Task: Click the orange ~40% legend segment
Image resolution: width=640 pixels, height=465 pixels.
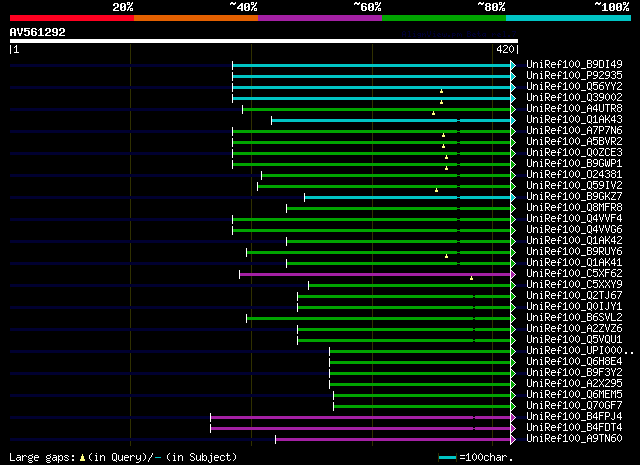Action: click(196, 18)
